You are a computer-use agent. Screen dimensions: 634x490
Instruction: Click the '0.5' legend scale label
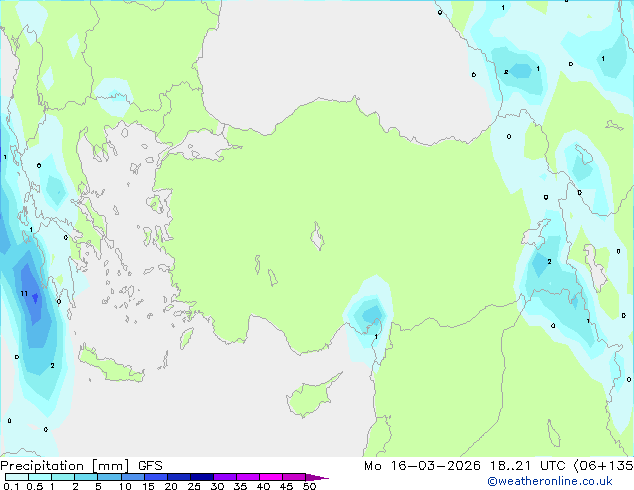pos(35,486)
